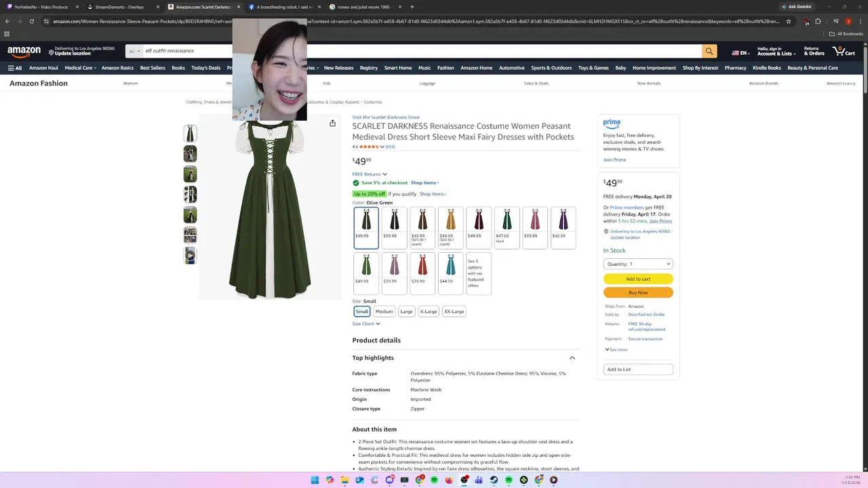Open Microsoft Teams from the taskbar

pyautogui.click(x=479, y=480)
